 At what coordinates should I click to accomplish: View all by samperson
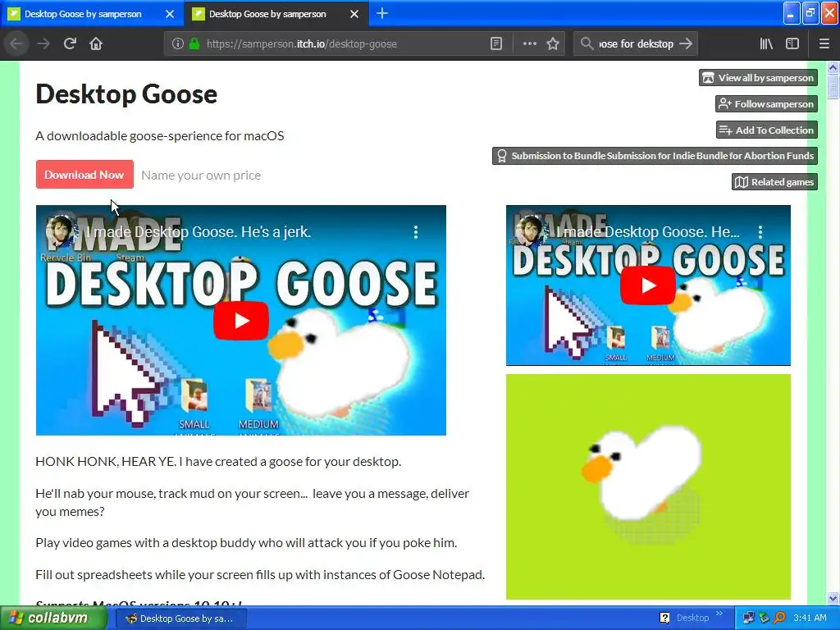[758, 78]
